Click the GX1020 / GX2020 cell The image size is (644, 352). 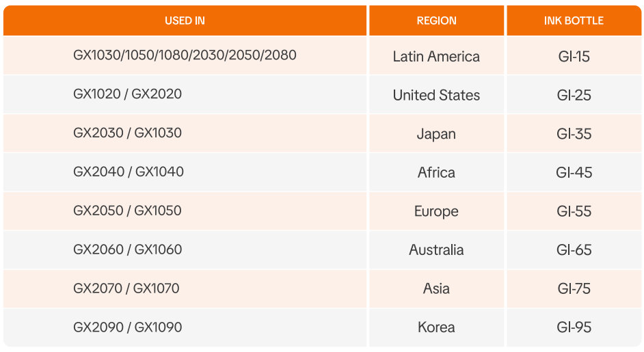coord(128,94)
